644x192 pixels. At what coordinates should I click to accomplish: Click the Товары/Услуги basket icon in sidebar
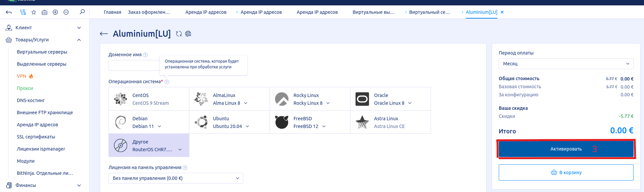[x=9, y=40]
